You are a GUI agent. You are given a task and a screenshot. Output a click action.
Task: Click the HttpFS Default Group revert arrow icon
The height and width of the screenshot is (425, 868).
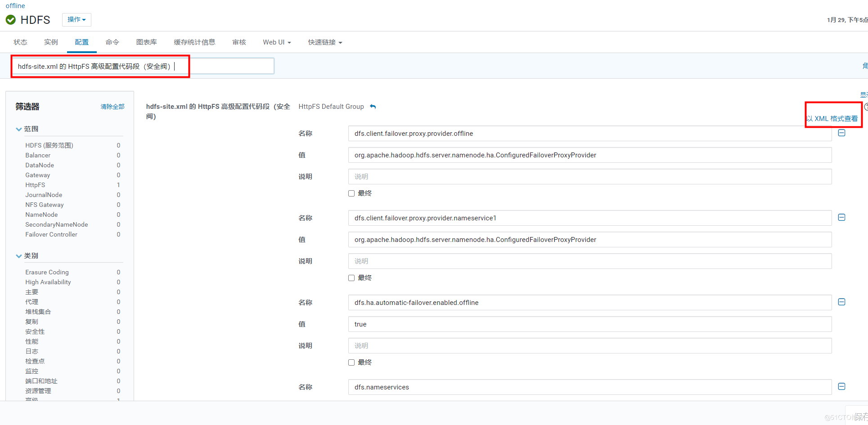373,107
